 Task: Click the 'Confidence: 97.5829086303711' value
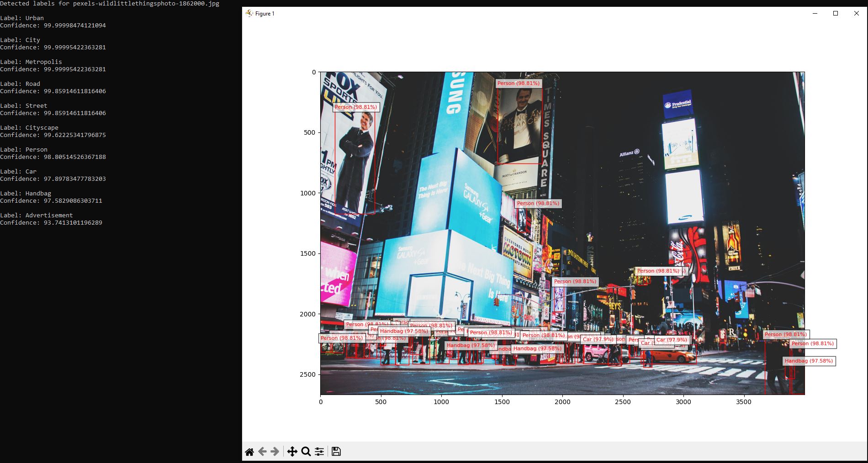(73, 201)
